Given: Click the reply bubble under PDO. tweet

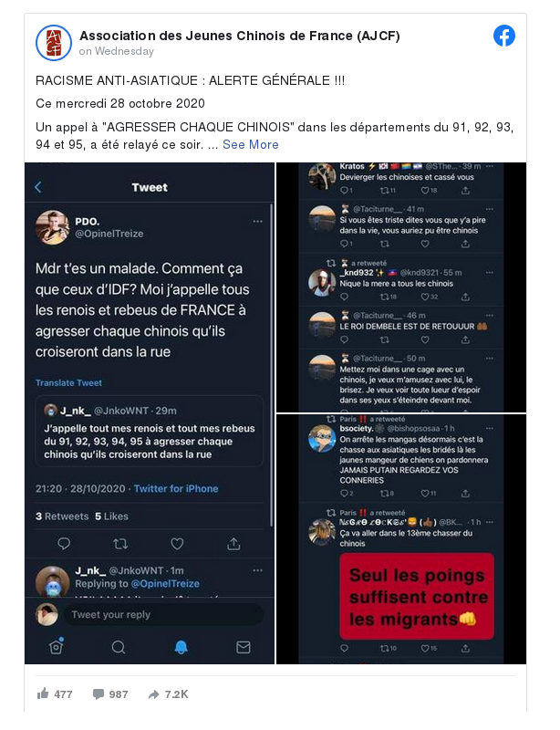Looking at the screenshot, I should [64, 543].
